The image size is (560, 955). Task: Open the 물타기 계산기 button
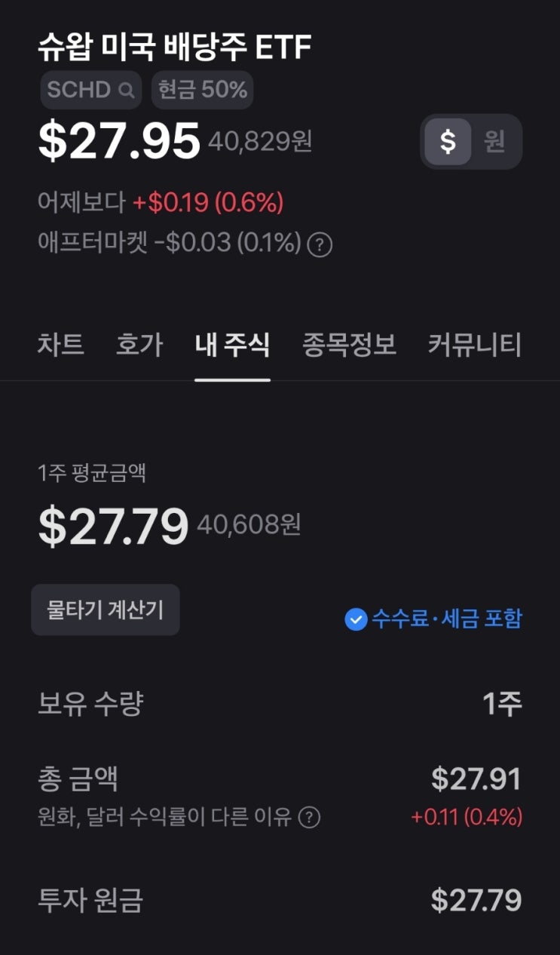(106, 610)
